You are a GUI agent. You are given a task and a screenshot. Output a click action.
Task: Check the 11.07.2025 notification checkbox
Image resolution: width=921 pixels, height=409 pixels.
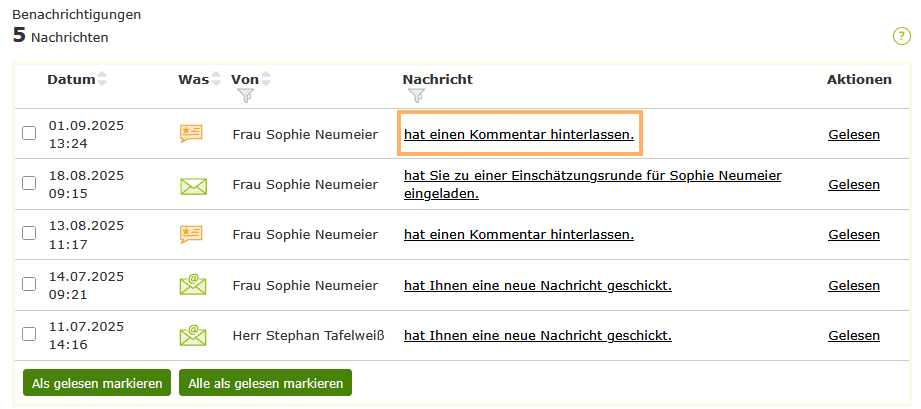point(29,335)
